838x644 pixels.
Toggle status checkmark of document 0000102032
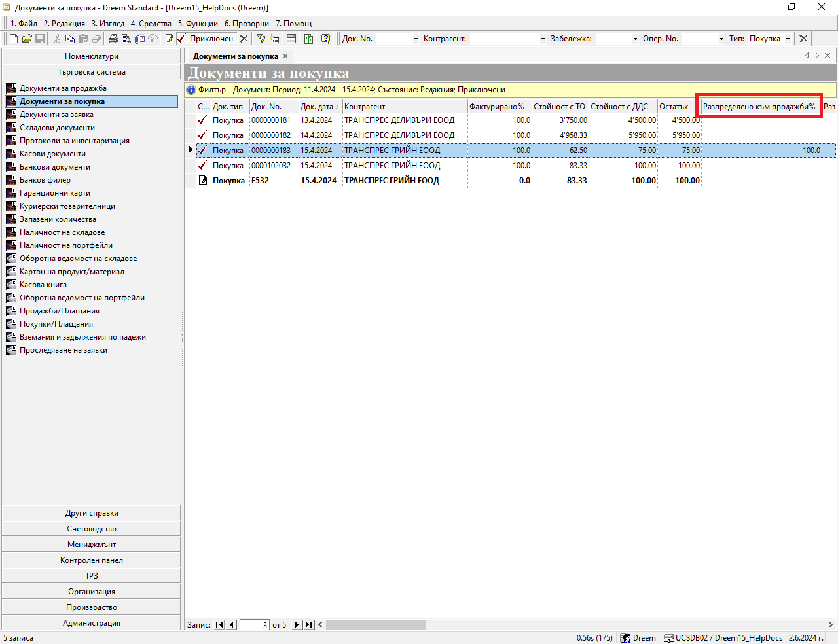203,166
